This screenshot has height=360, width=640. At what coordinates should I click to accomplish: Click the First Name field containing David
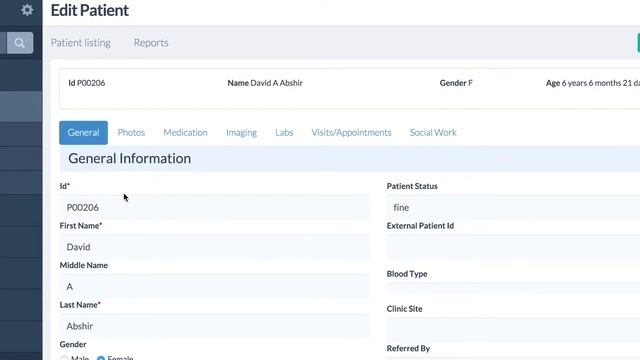tap(215, 247)
